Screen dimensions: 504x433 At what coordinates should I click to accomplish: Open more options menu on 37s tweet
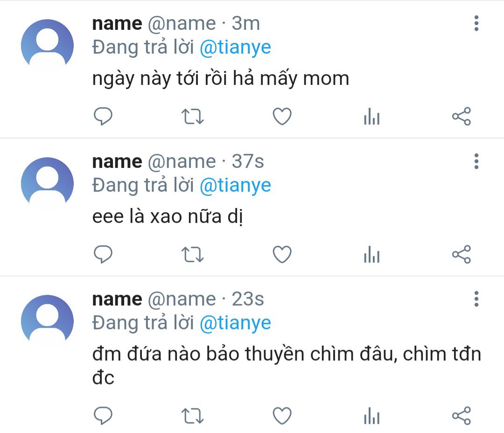[x=476, y=161]
